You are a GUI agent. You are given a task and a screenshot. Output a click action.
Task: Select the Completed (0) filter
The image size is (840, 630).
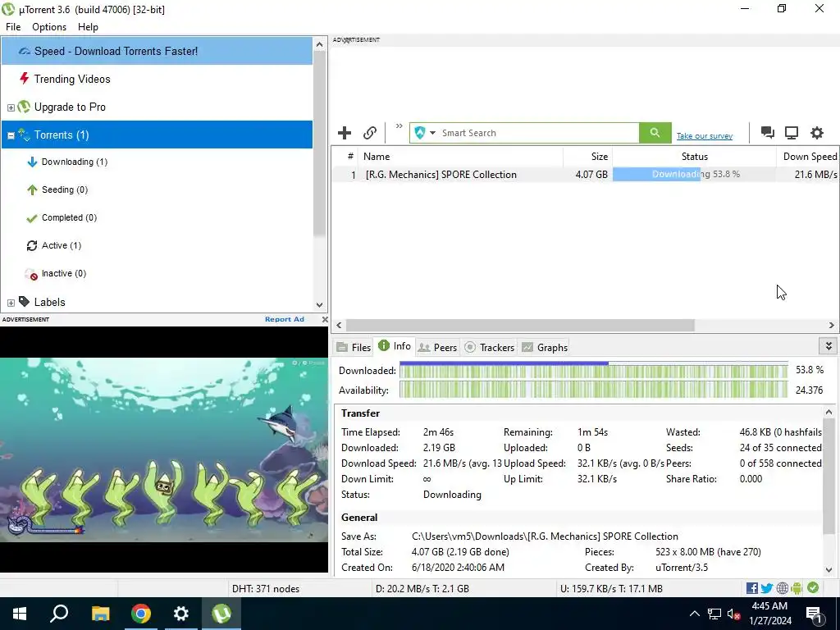(69, 217)
